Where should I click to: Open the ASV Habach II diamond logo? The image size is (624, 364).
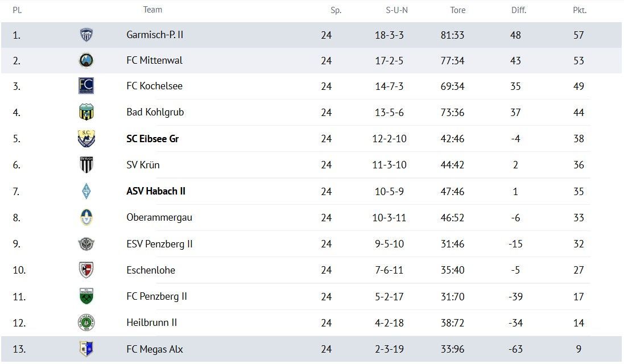[x=86, y=191]
